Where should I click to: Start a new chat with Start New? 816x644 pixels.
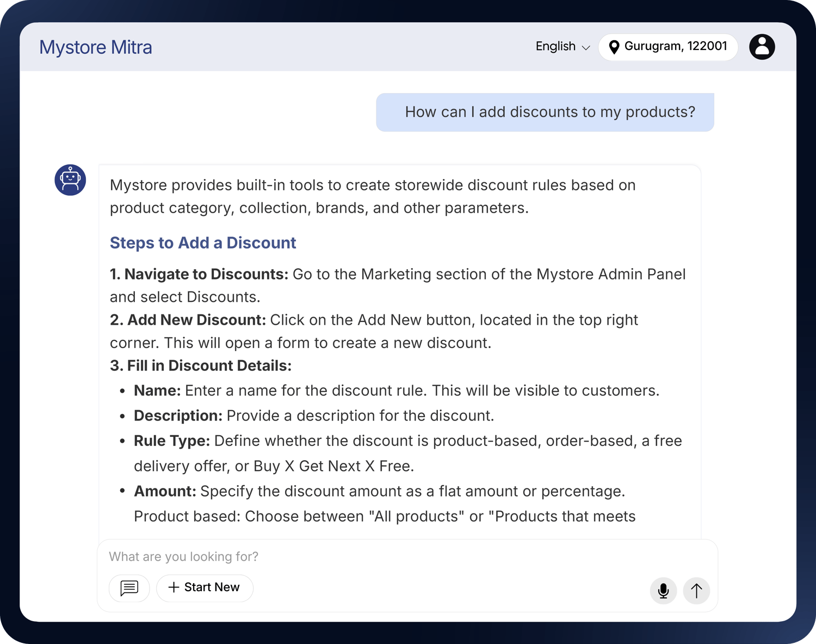[205, 588]
